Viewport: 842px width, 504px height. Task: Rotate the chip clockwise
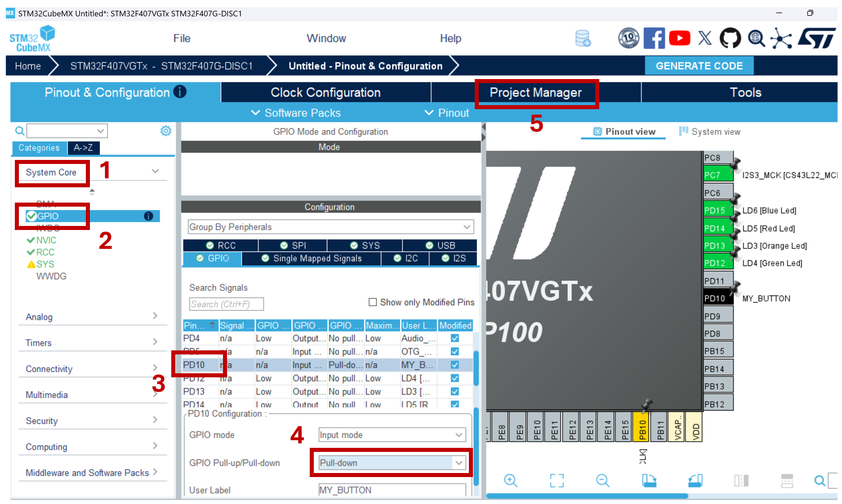tap(649, 480)
